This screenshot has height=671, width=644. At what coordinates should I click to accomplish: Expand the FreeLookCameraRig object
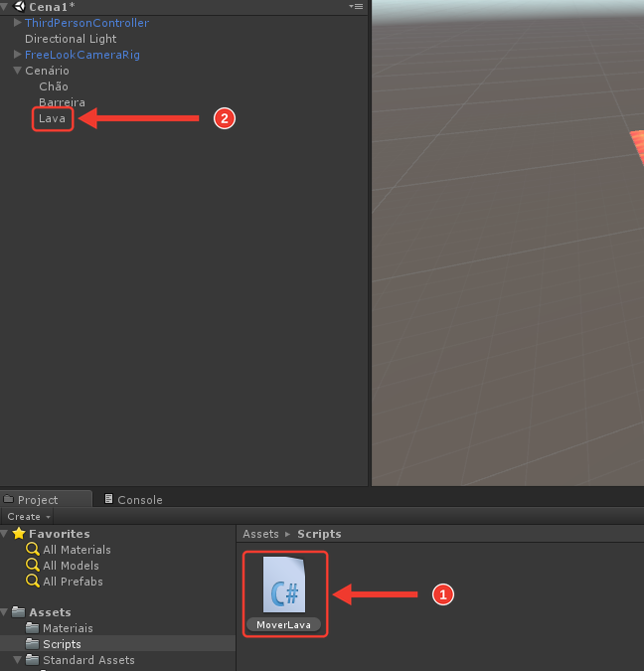click(x=18, y=54)
